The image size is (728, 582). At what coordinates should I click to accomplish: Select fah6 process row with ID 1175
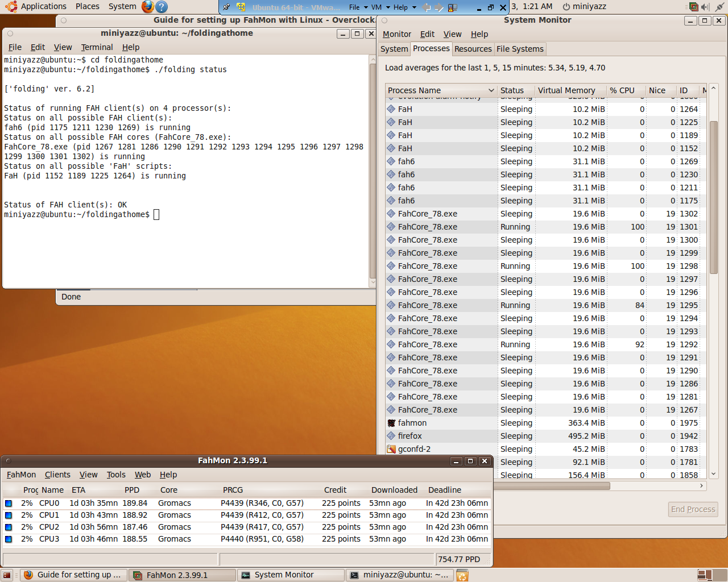(546, 201)
